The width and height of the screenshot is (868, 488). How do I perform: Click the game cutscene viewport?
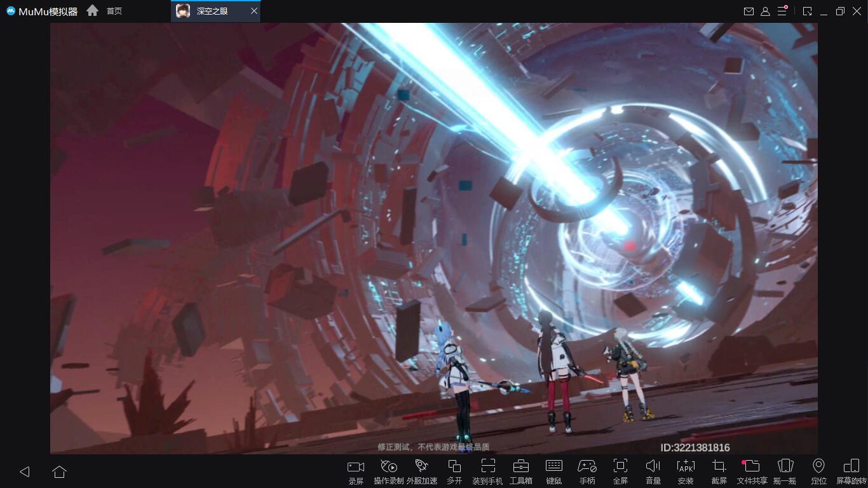[434, 238]
